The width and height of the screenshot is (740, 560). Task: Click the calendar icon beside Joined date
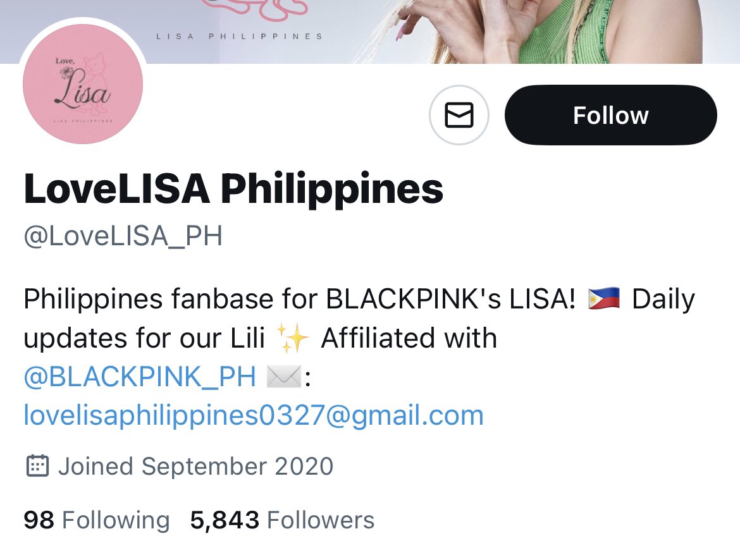pos(37,466)
